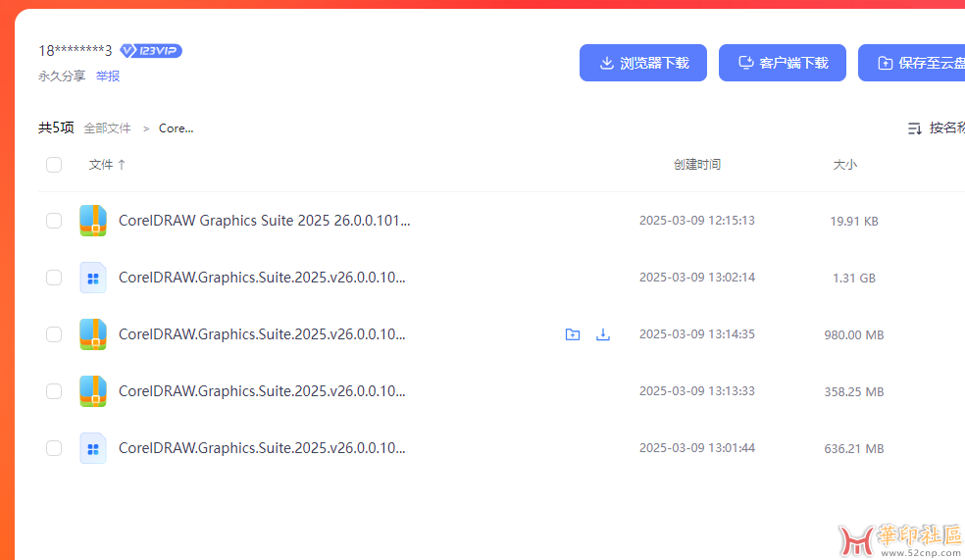
Task: Open the CorelDRAW file created at 13:01:44
Action: (x=262, y=448)
